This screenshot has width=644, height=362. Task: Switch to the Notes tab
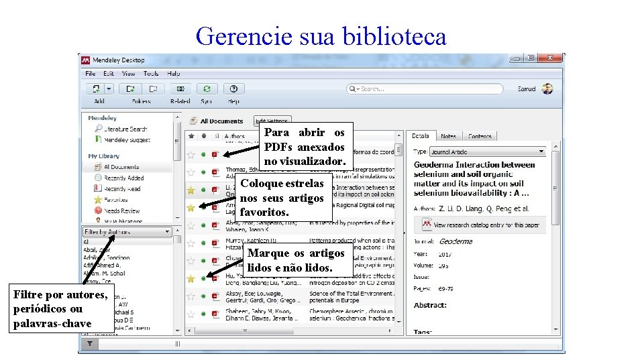coord(449,136)
